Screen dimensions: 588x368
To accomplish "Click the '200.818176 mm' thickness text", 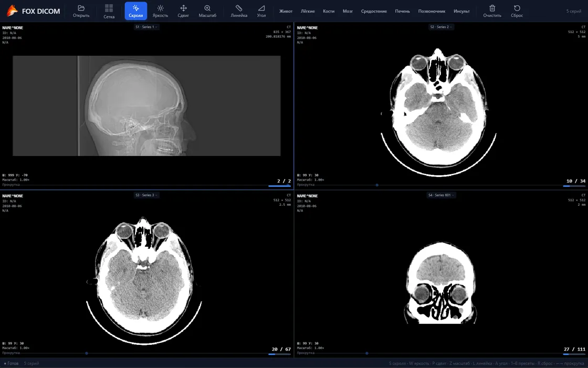I will pos(278,36).
